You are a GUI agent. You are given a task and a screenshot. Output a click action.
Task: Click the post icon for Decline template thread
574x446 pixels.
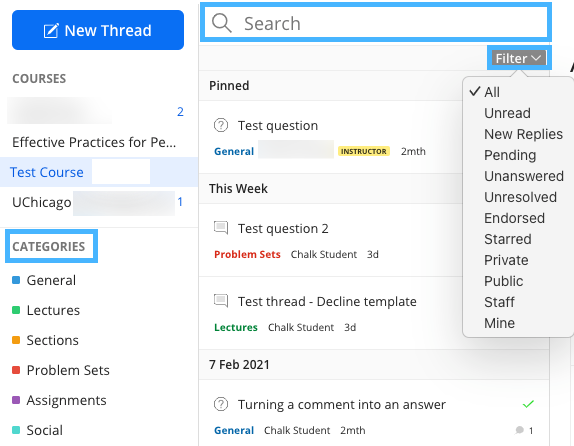(x=221, y=301)
